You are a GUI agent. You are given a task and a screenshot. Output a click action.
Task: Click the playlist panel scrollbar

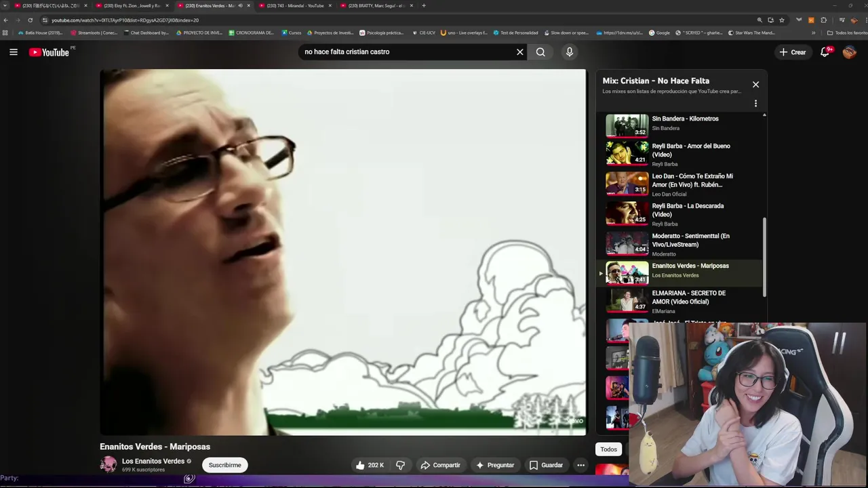[764, 256]
